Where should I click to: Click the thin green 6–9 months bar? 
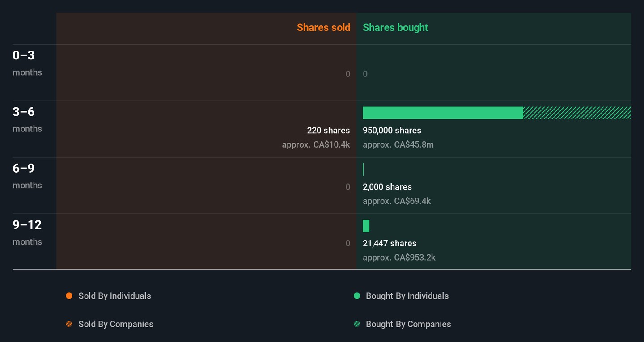(363, 169)
